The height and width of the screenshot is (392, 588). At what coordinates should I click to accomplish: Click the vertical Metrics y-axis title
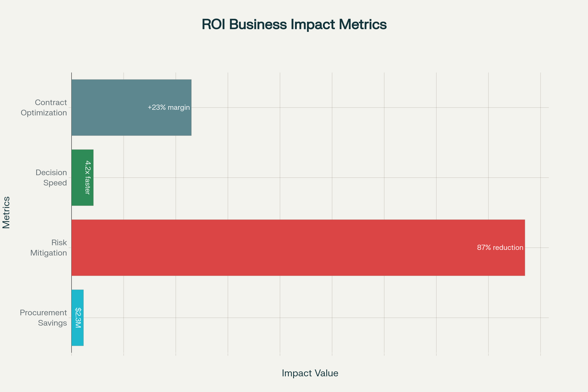6,212
